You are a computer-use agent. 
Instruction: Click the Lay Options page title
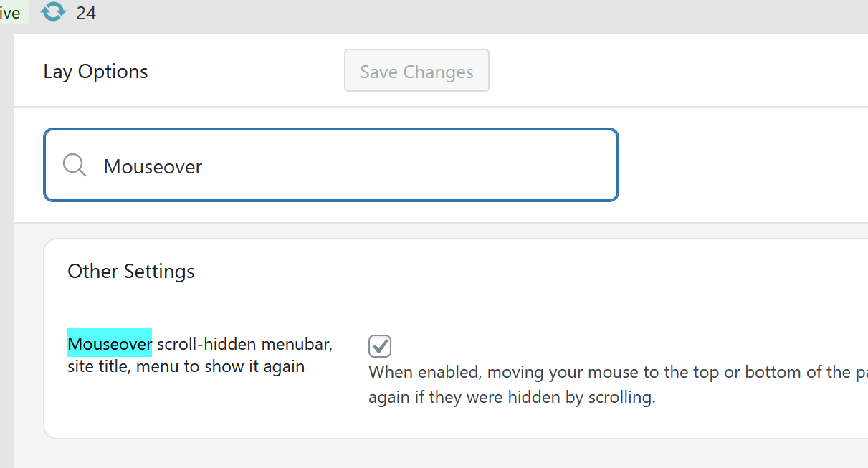95,72
